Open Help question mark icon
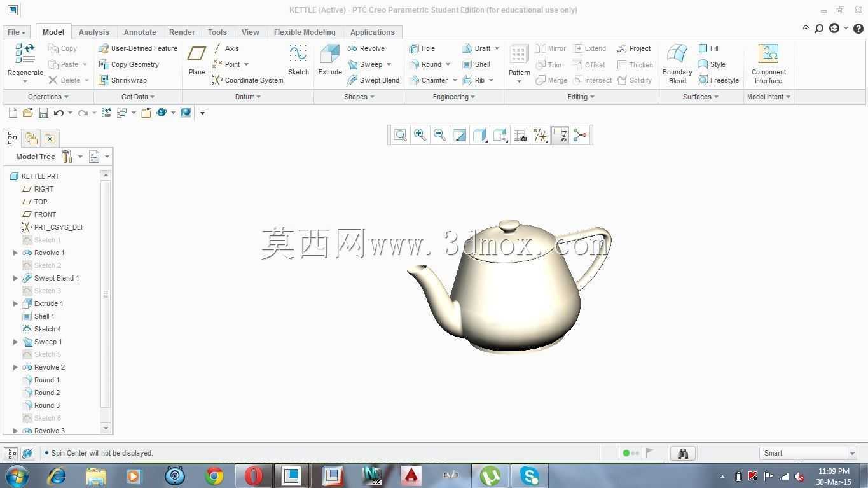Screen dimensions: 868x488 tap(858, 29)
